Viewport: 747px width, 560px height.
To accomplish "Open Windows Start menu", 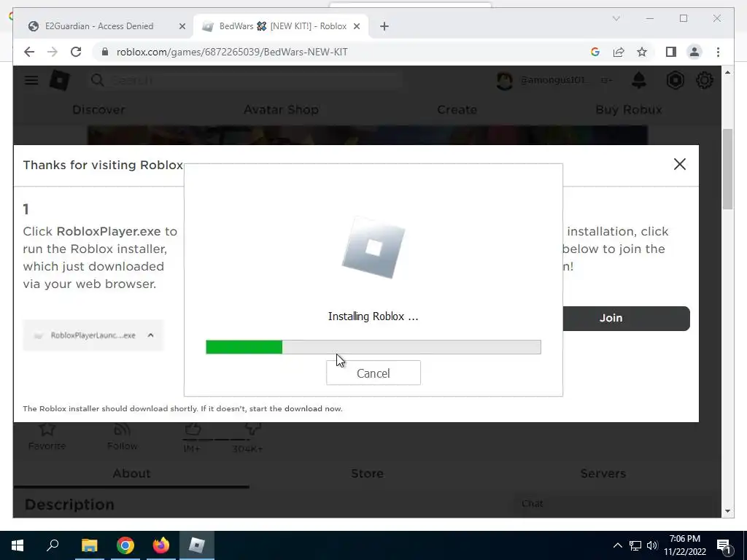I will click(x=18, y=545).
